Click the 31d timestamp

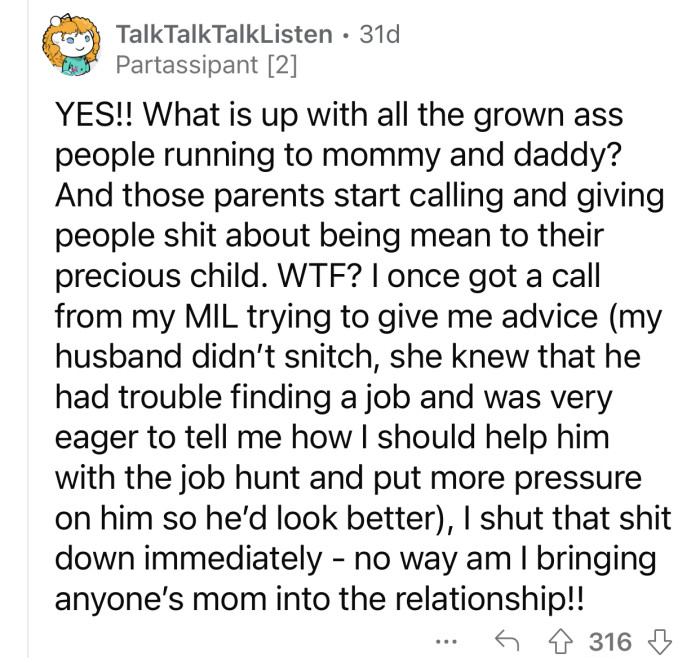379,34
